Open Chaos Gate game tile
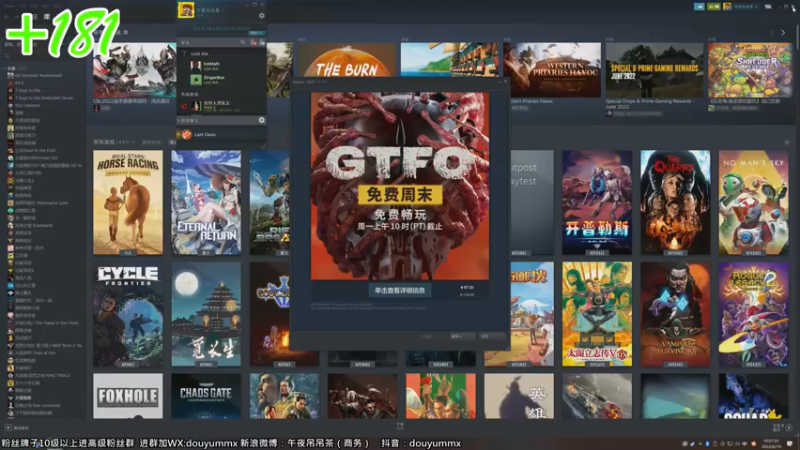 point(206,396)
